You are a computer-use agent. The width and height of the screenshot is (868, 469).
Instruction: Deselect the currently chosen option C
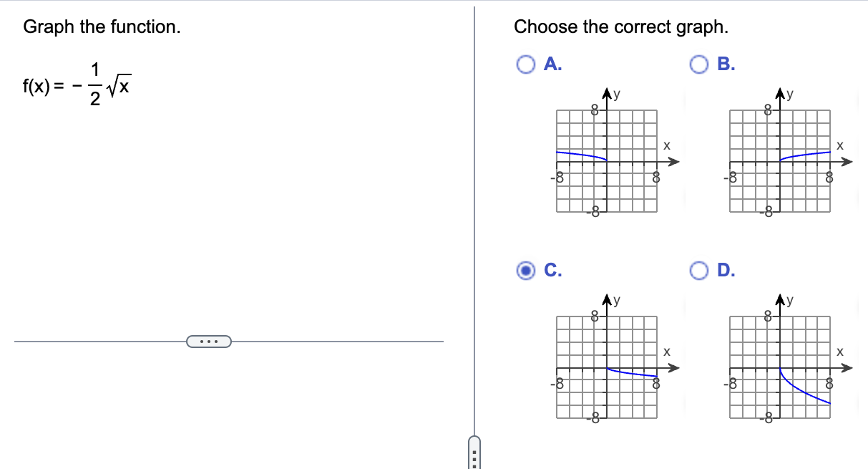click(527, 270)
